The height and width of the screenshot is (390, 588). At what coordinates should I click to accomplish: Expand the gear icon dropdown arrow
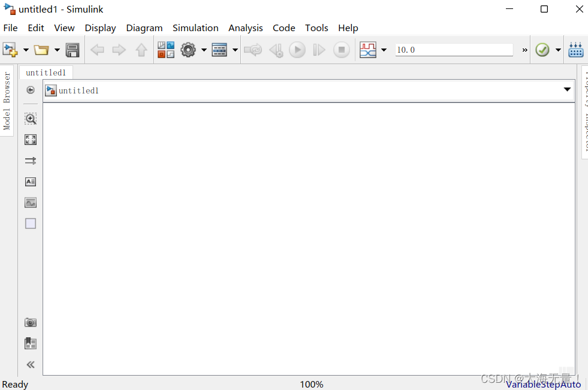[x=204, y=50]
